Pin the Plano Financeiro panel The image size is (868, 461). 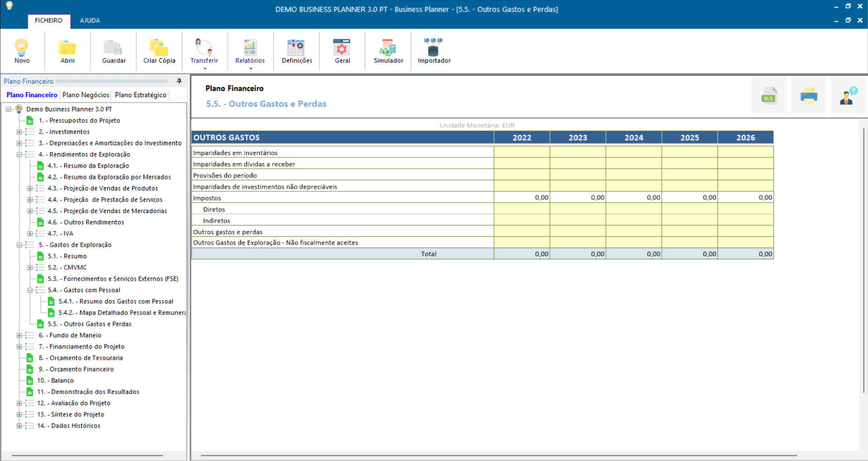click(179, 81)
